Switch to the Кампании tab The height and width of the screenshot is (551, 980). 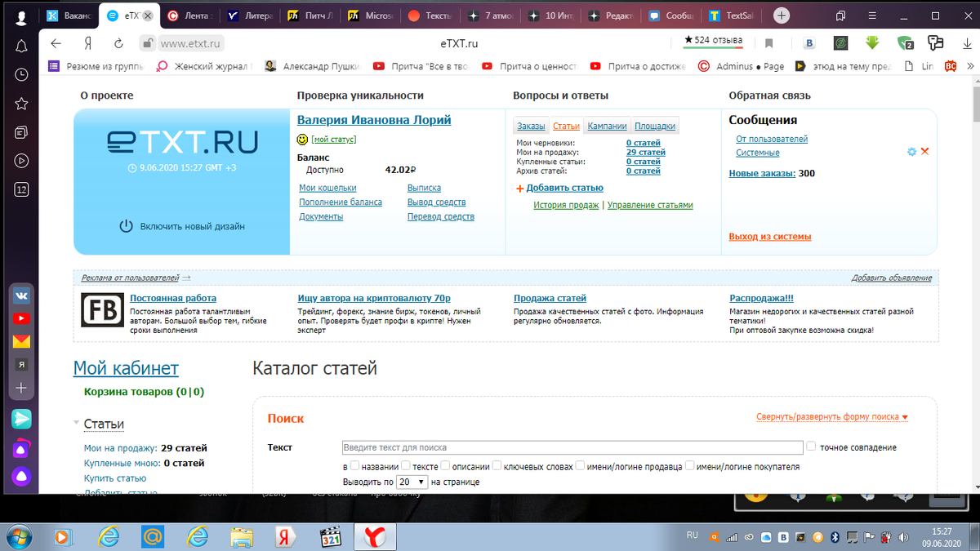click(x=608, y=126)
